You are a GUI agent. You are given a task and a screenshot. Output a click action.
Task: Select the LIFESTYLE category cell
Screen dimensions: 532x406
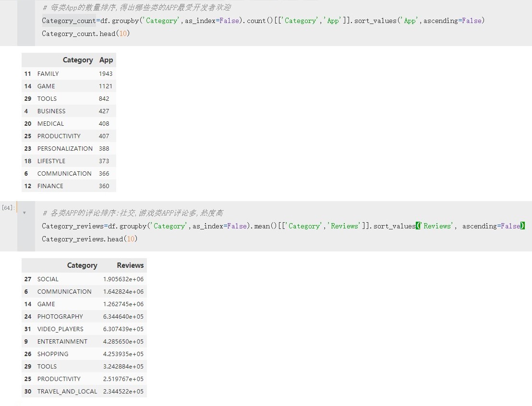click(x=51, y=161)
